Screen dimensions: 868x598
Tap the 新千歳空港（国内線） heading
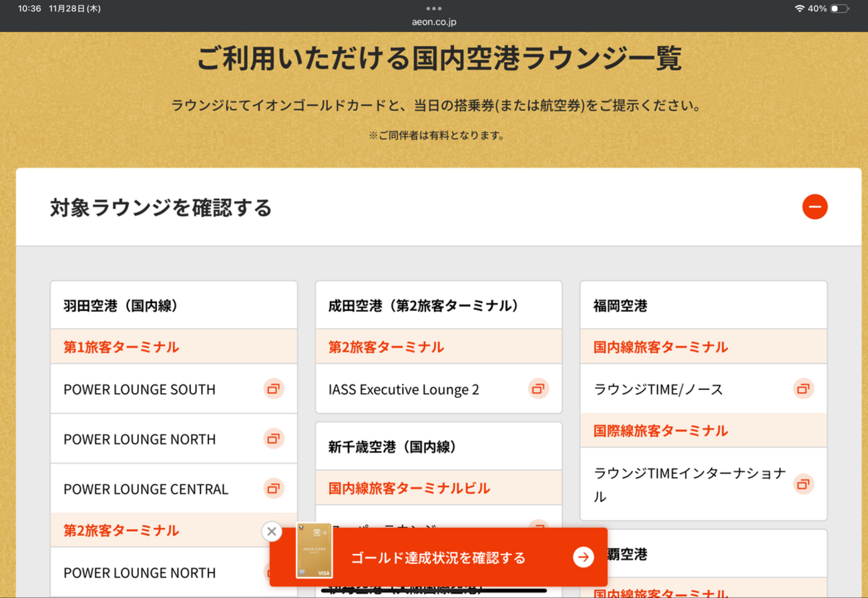pos(391,446)
